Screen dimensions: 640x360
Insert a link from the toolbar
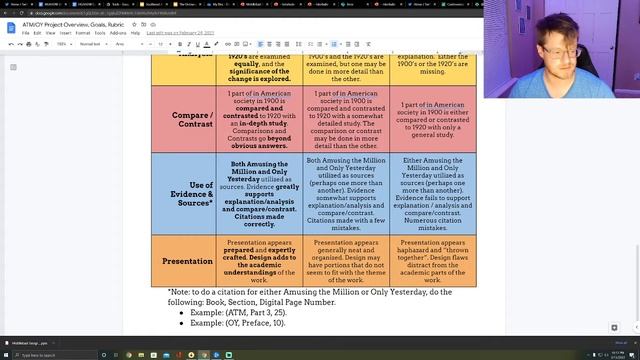tap(228, 44)
